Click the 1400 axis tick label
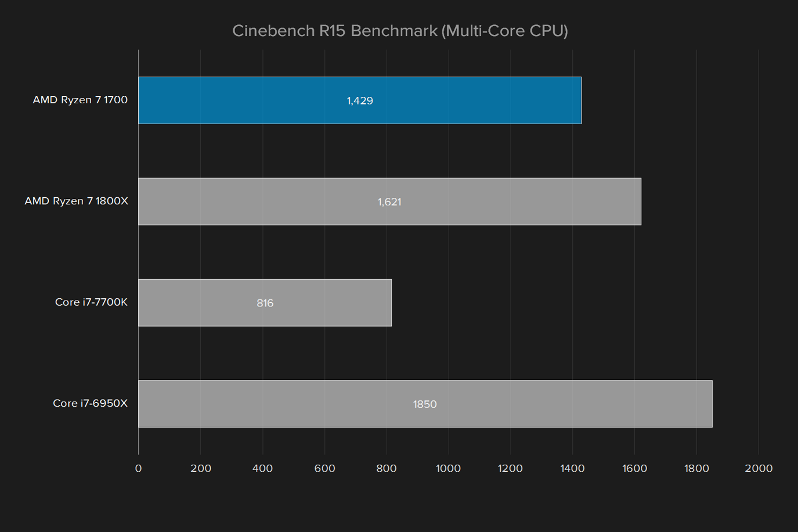The image size is (798, 532). 572,468
